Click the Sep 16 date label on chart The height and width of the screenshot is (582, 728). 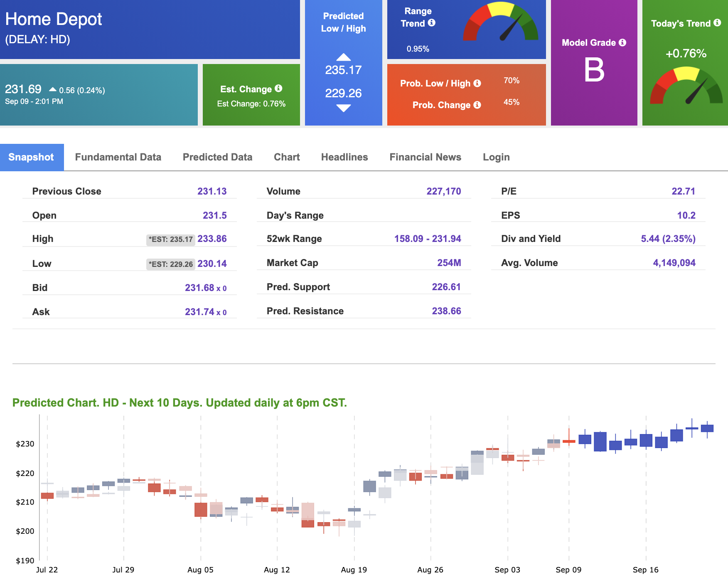(x=646, y=570)
